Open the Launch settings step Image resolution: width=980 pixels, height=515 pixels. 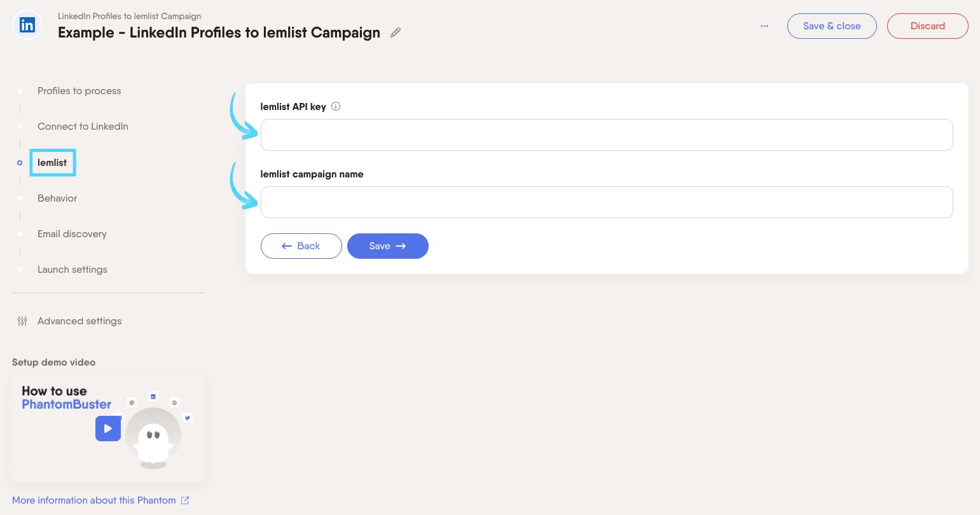tap(72, 270)
